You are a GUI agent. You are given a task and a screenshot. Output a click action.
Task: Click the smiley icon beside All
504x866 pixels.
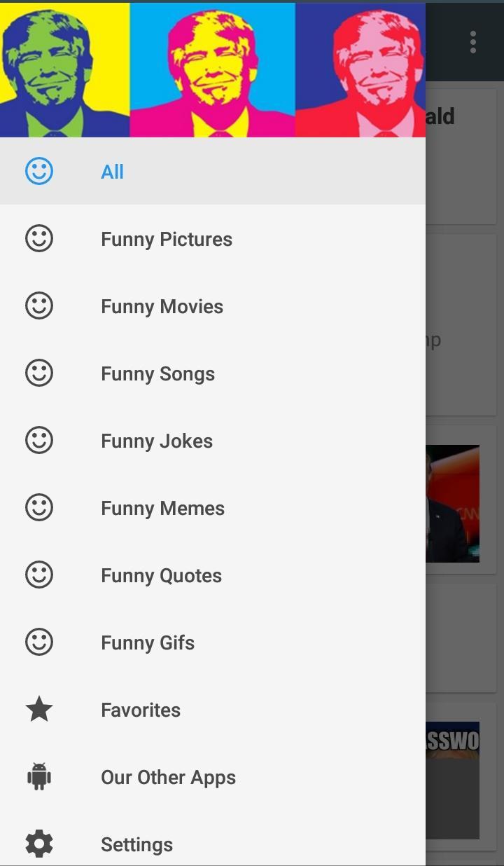pos(39,171)
